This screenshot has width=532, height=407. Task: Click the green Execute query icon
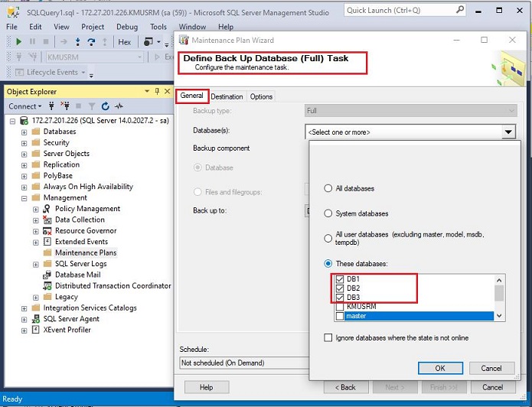pos(19,42)
